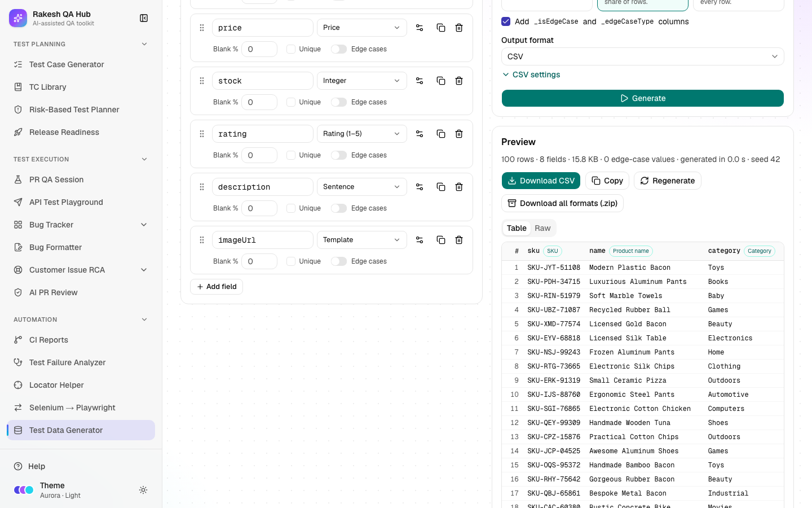Click the Download CSV button
This screenshot has height=508, width=812.
pyautogui.click(x=541, y=181)
